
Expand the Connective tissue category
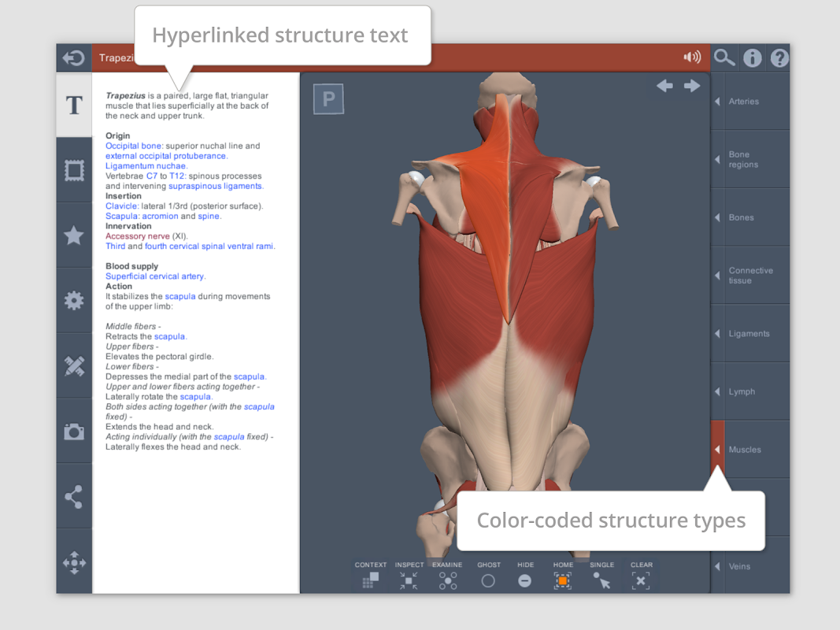tap(750, 276)
